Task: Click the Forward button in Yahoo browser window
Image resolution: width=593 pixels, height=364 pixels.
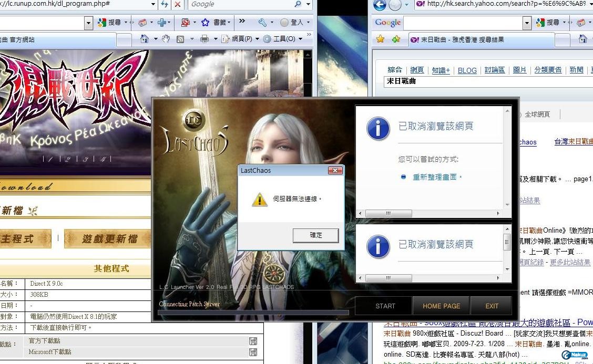Action: click(x=395, y=5)
